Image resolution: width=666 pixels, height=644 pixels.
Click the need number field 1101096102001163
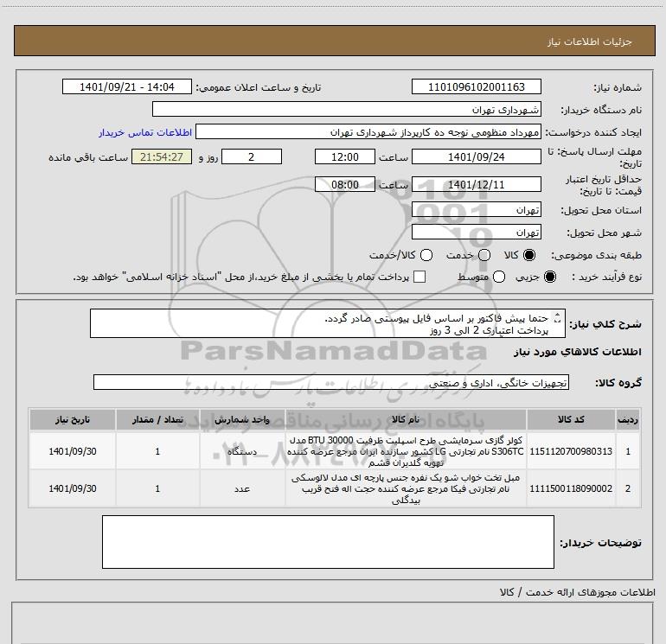pyautogui.click(x=476, y=86)
